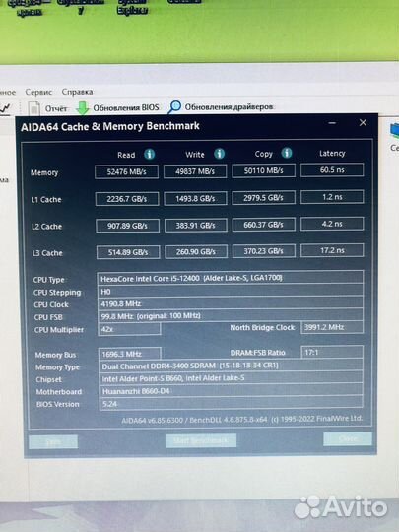Click the CPU Stepping value H0
The width and height of the screenshot is (399, 532).
click(x=231, y=291)
